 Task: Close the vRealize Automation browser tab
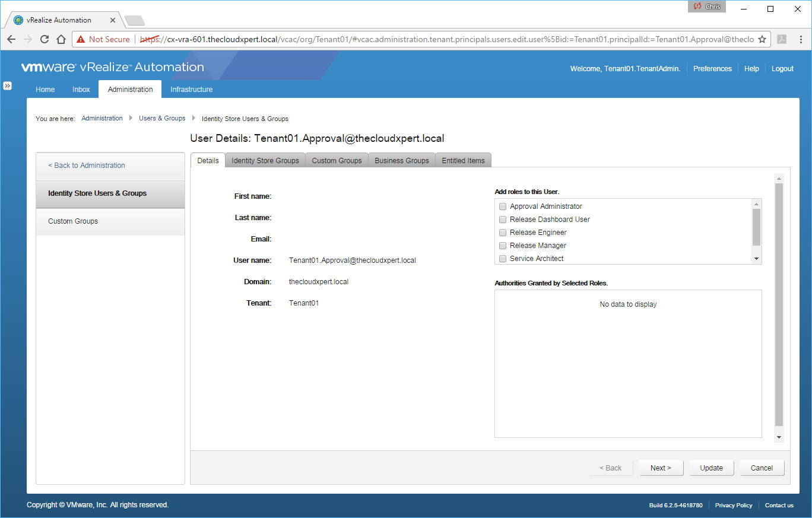(x=113, y=20)
